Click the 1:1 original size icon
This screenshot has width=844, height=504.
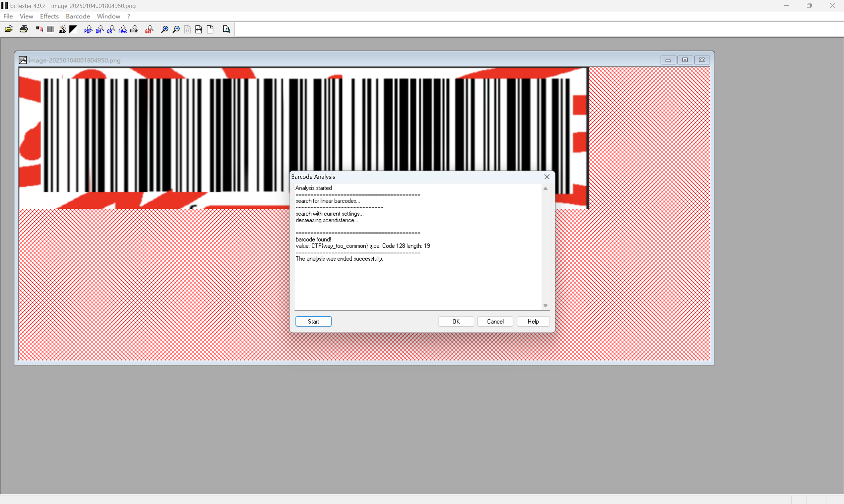[x=187, y=30]
